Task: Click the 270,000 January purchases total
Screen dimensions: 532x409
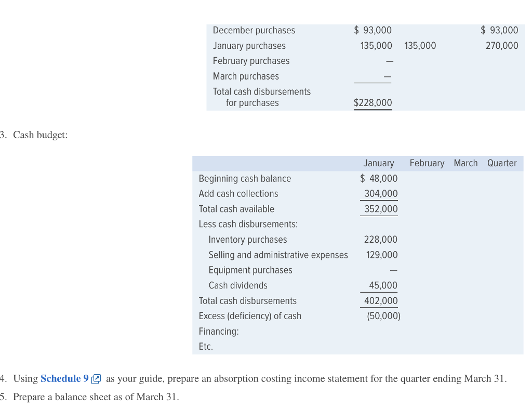Action: point(502,46)
